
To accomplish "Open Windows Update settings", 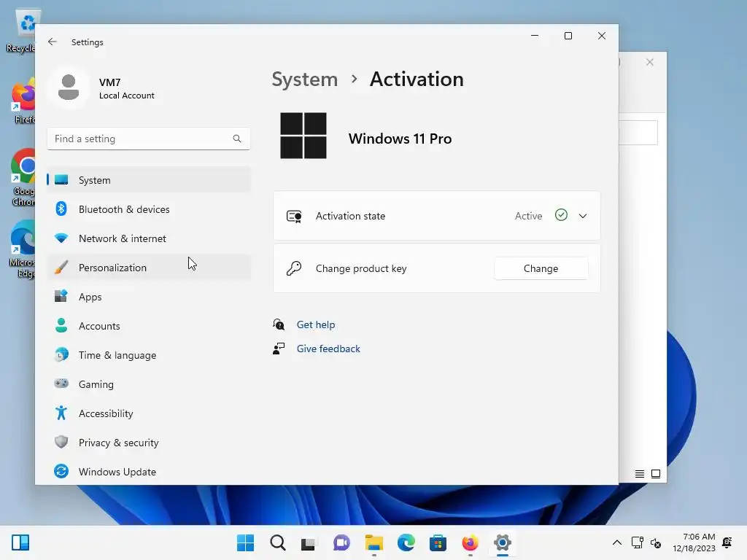I will (x=149, y=472).
